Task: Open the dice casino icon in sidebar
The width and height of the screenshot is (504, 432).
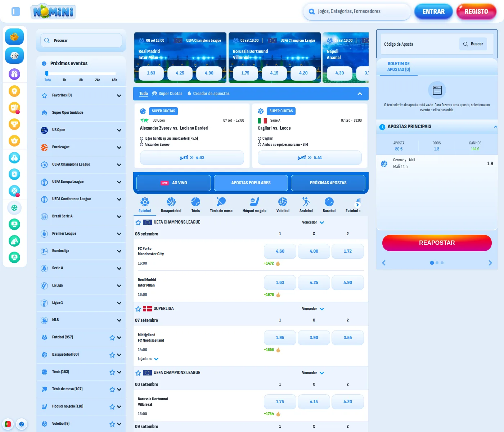Action: pyautogui.click(x=14, y=55)
